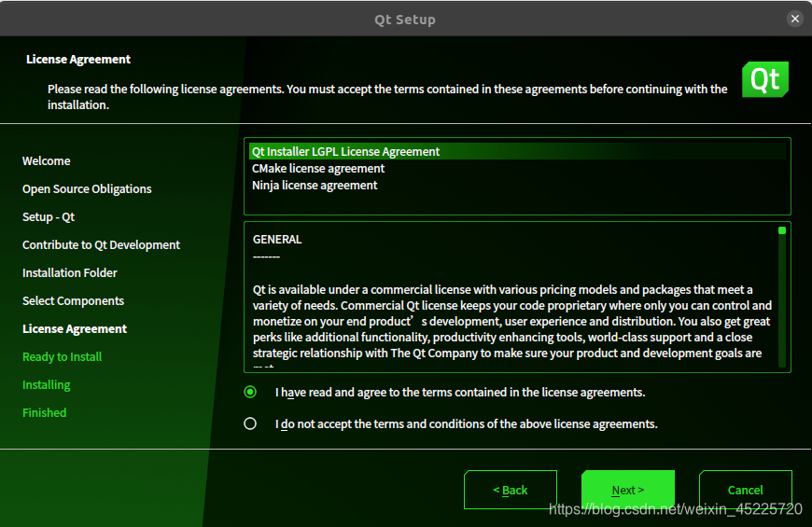The image size is (812, 527).
Task: Close the Qt Setup window
Action: (795, 20)
